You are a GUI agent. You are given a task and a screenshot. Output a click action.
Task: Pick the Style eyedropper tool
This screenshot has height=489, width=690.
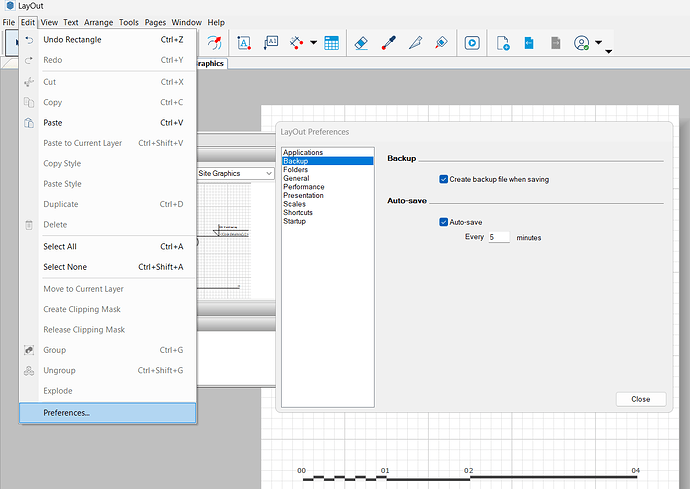tap(389, 43)
